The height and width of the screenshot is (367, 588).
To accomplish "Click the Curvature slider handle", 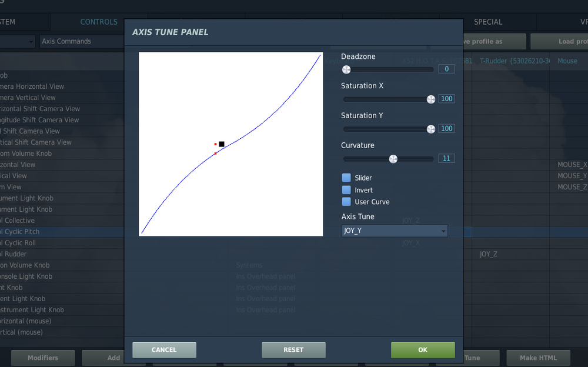I will (x=393, y=159).
